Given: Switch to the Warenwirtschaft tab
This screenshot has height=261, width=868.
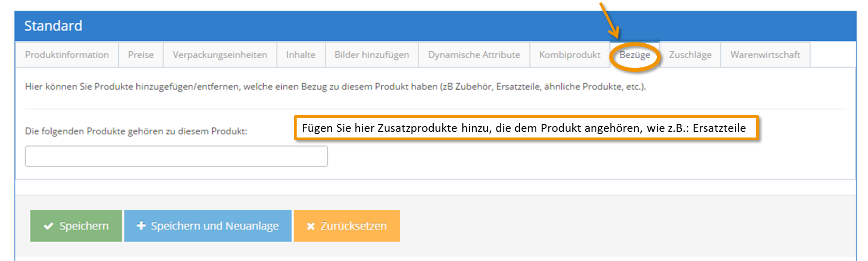Looking at the screenshot, I should click(x=765, y=55).
